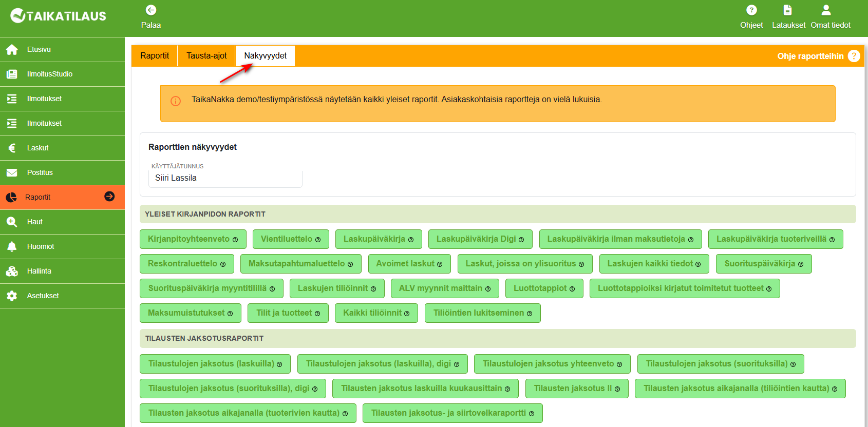Open Lataukset downloads icon
This screenshot has height=427, width=868.
click(787, 10)
